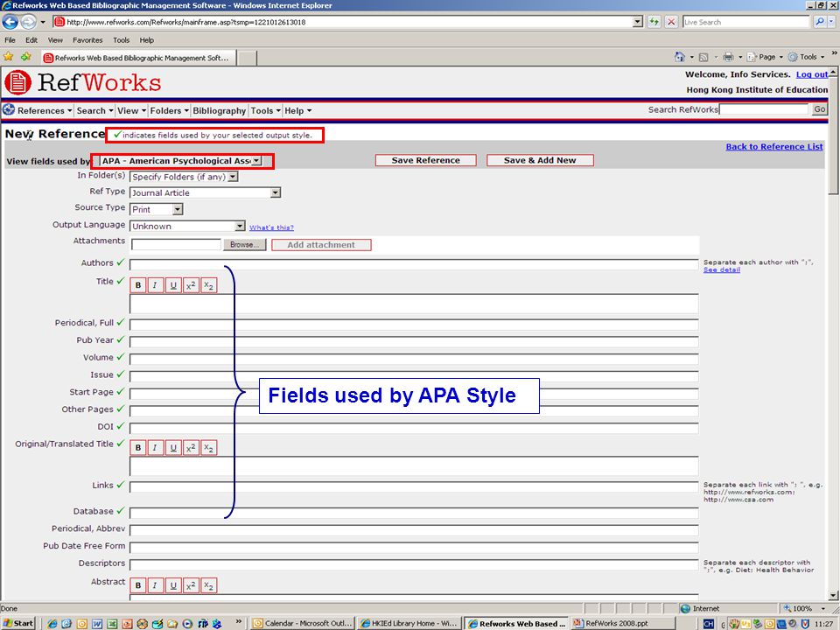Image resolution: width=840 pixels, height=630 pixels.
Task: Open the RefWorks Folders menu
Action: (169, 111)
